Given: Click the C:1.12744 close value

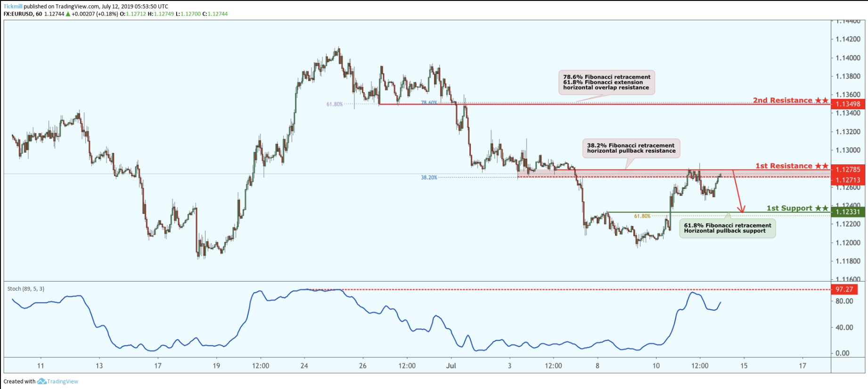Looking at the screenshot, I should click(x=215, y=14).
